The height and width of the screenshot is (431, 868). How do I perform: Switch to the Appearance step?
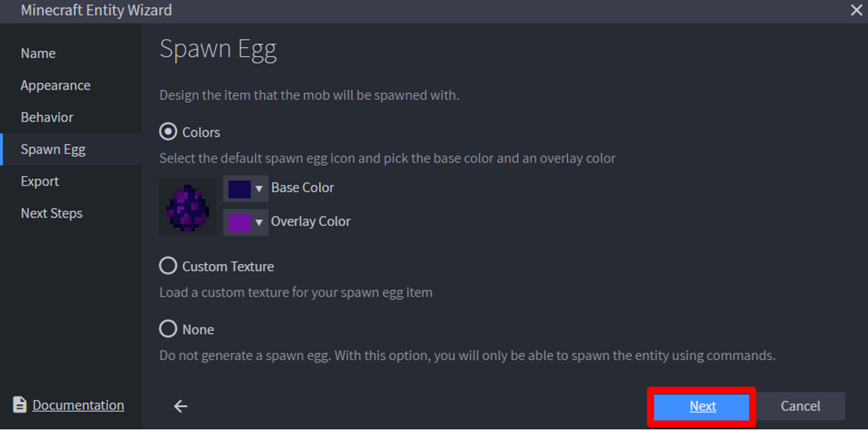click(x=56, y=86)
